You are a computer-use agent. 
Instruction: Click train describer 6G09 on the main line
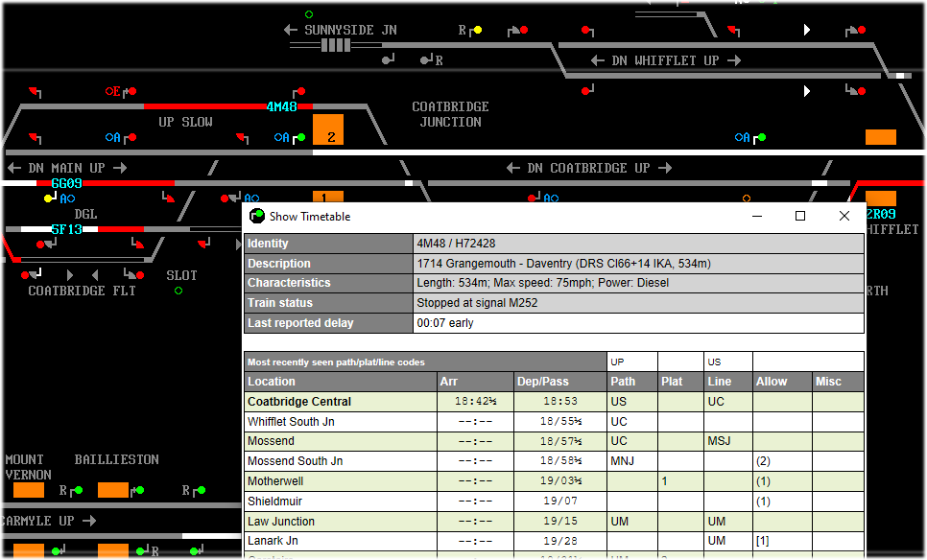66,183
